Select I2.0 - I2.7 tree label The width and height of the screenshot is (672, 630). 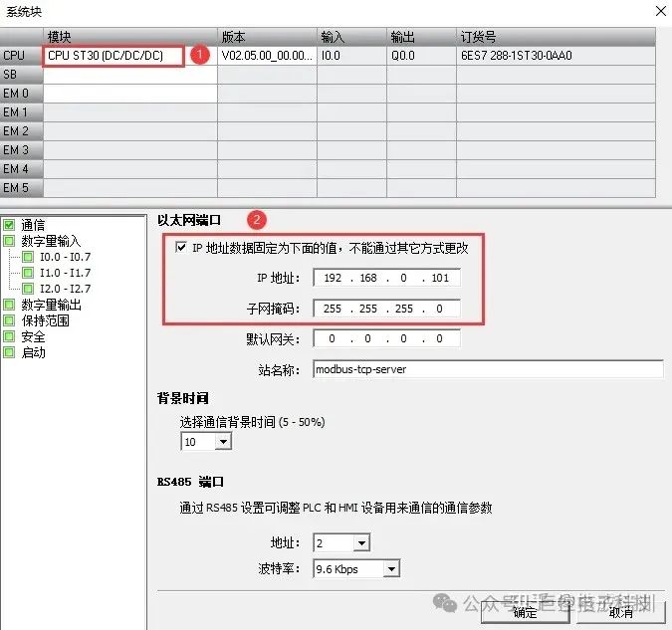[65, 289]
